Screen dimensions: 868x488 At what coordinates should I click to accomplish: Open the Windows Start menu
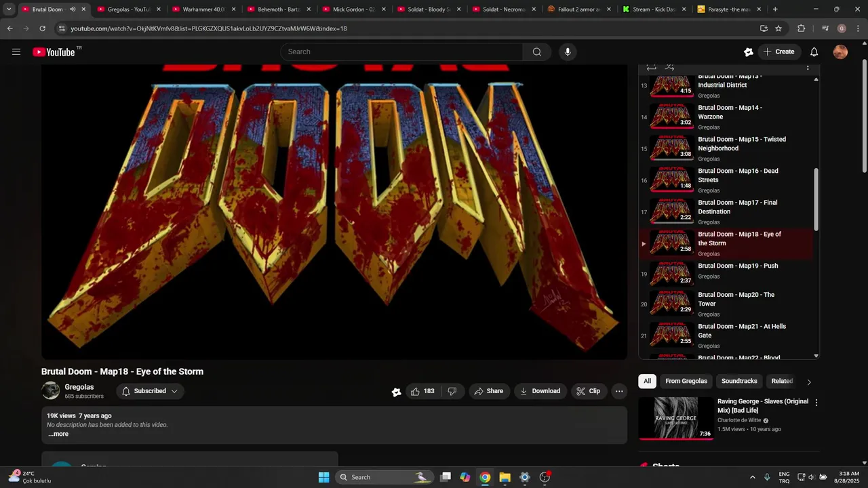[x=323, y=477]
